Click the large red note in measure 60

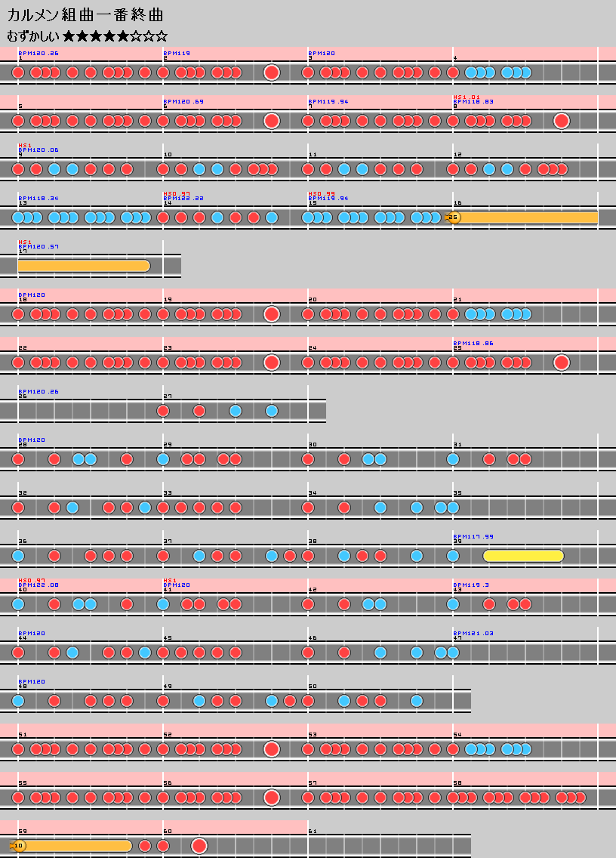(199, 846)
